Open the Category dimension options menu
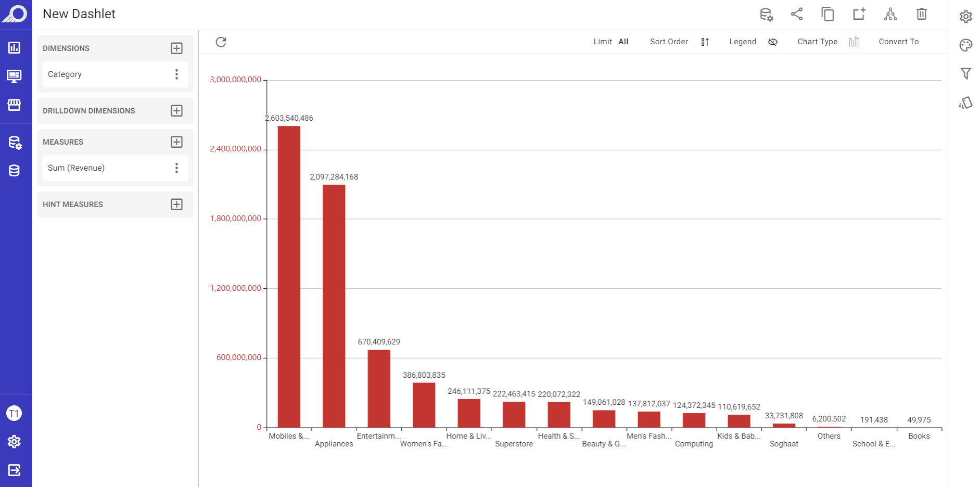 point(177,74)
